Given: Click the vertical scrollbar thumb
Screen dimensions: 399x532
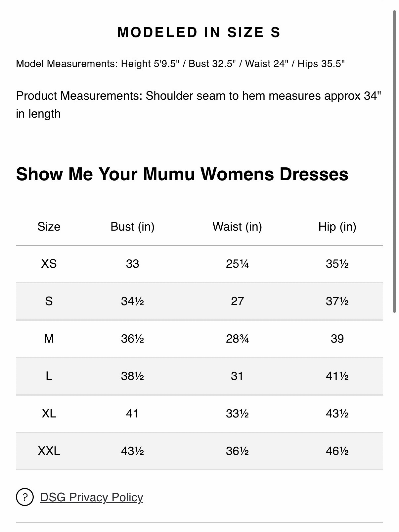Looking at the screenshot, I should tap(394, 161).
